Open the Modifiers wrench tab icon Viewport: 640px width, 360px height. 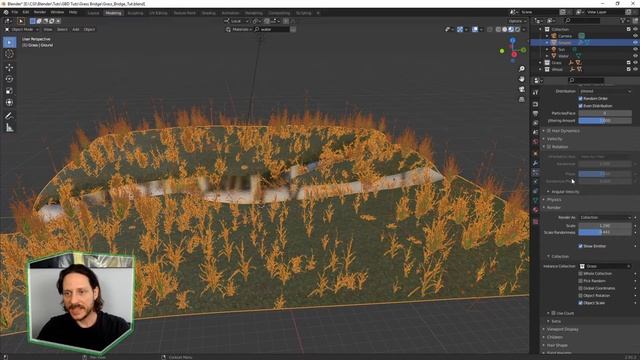tap(536, 163)
